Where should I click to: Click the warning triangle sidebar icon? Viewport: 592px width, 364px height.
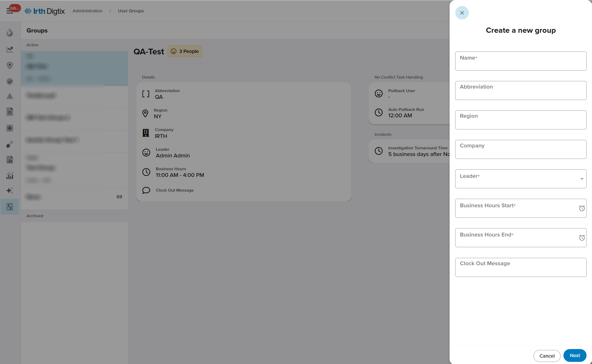coord(10,96)
